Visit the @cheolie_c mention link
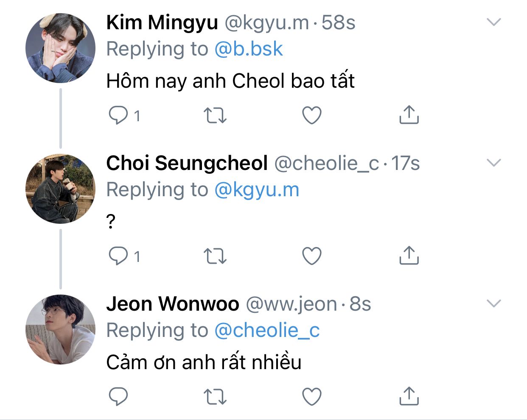This screenshot has height=420, width=527. coord(267,331)
